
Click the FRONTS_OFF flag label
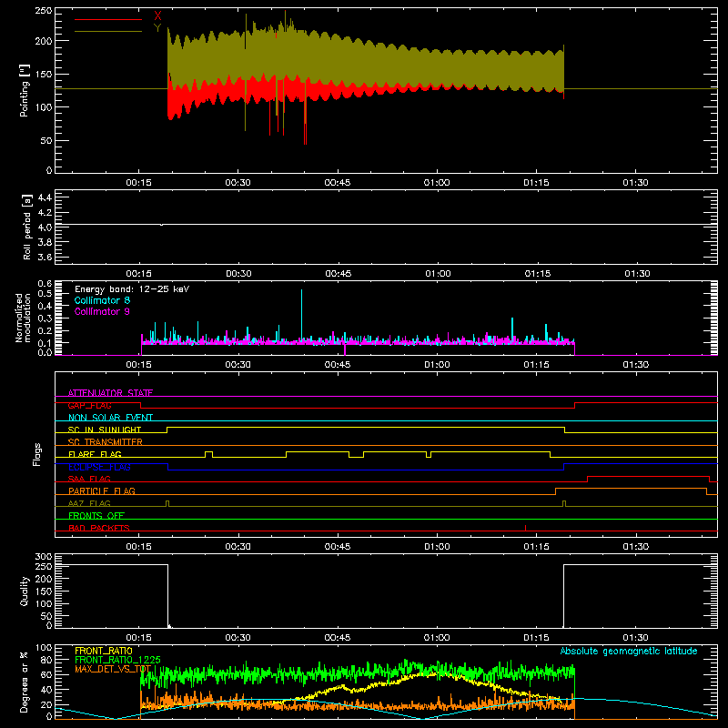[x=96, y=515]
